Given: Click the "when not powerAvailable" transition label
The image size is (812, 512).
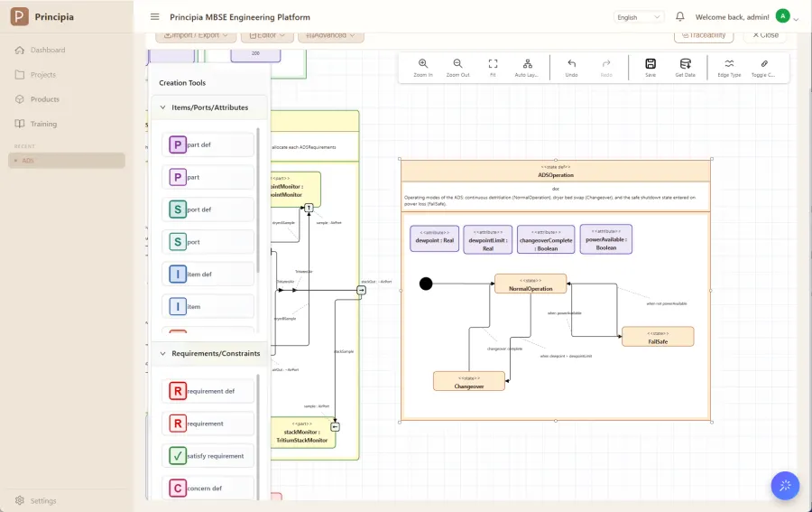Looking at the screenshot, I should click(667, 303).
